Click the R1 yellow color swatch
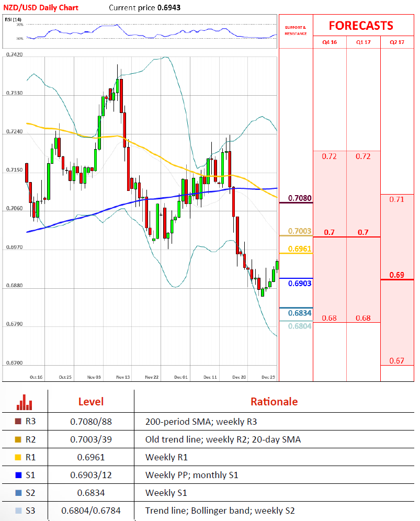 click(x=18, y=457)
